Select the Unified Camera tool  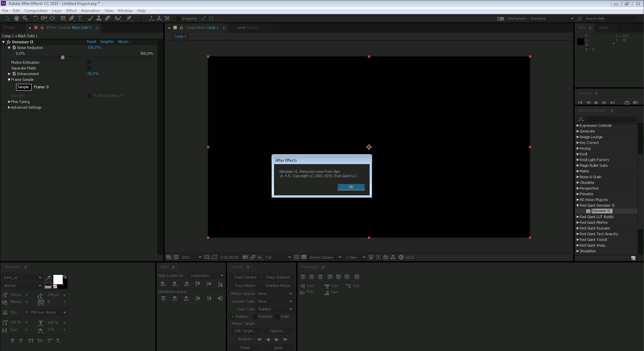click(44, 18)
